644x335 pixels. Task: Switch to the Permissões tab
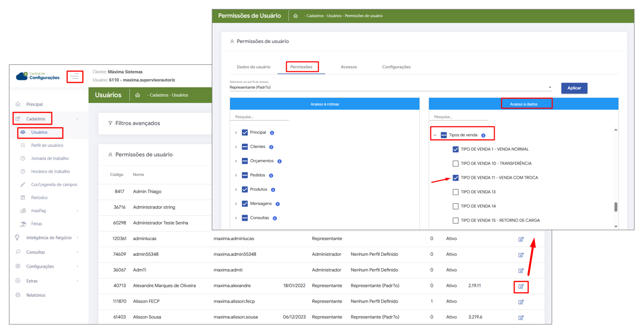(301, 67)
